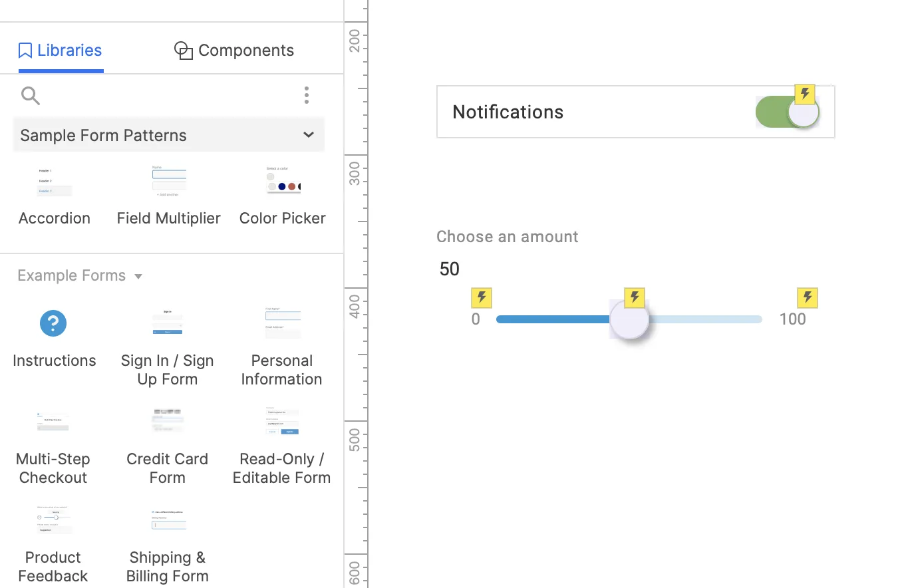Click the search magnifier icon in Libraries
This screenshot has width=898, height=588.
30,96
